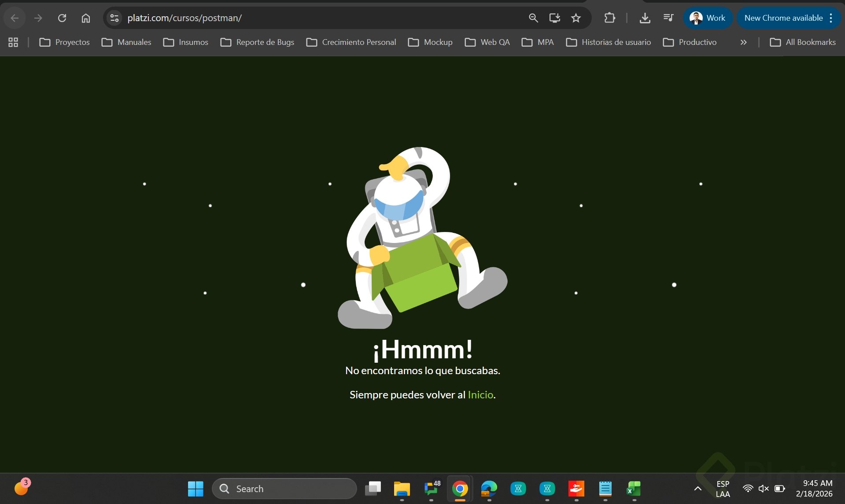Click the New Chrome available button
845x504 pixels.
(783, 18)
